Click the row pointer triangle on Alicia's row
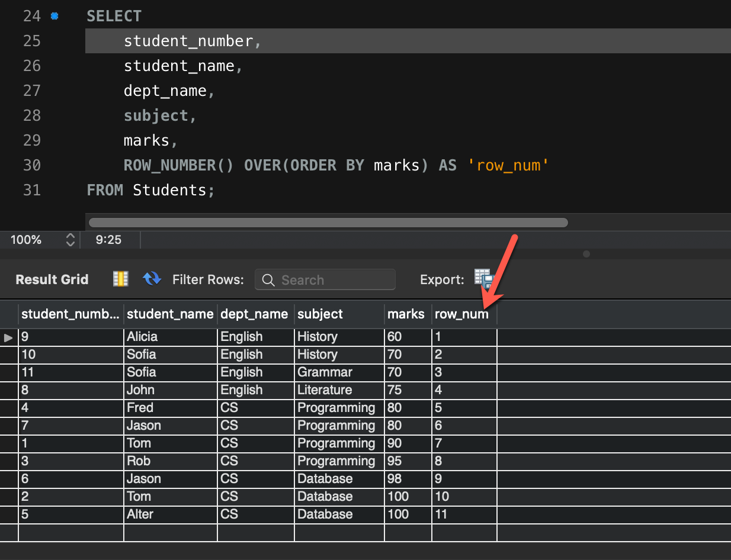Image resolution: width=731 pixels, height=560 pixels. point(8,337)
